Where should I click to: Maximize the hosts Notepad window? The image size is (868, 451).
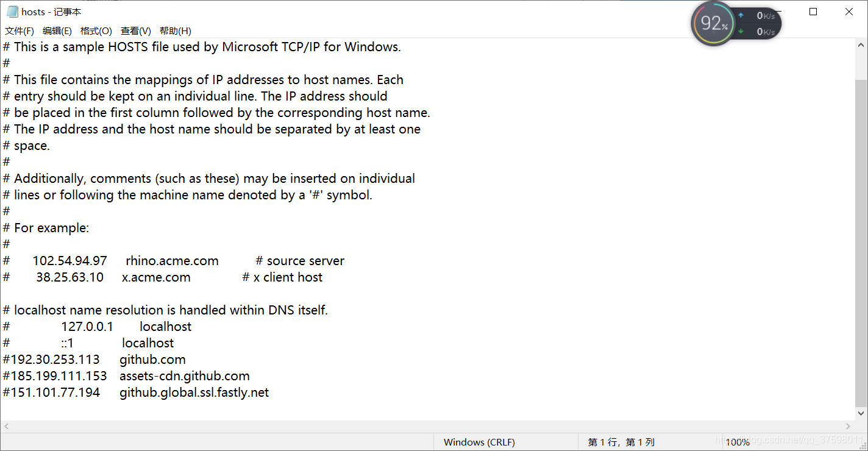pyautogui.click(x=813, y=12)
